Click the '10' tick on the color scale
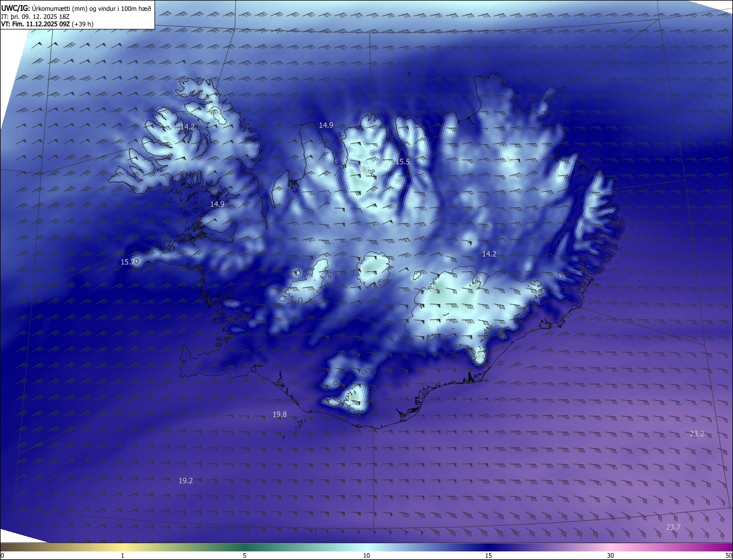 point(366,555)
